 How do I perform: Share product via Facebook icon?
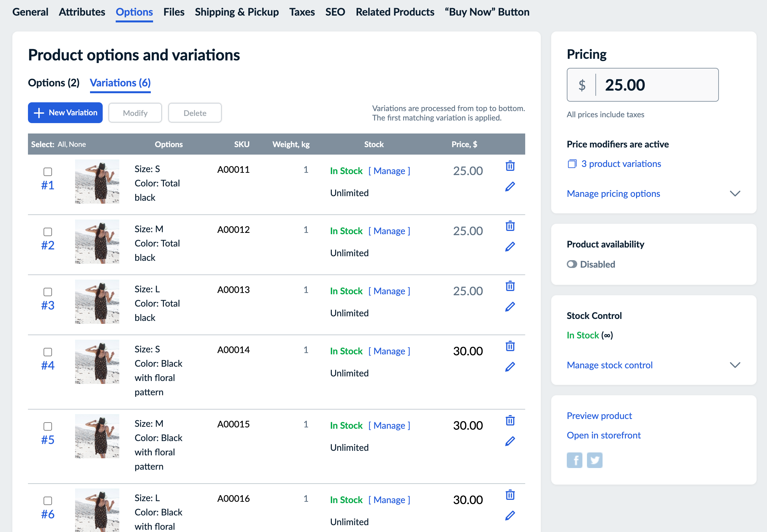point(574,460)
